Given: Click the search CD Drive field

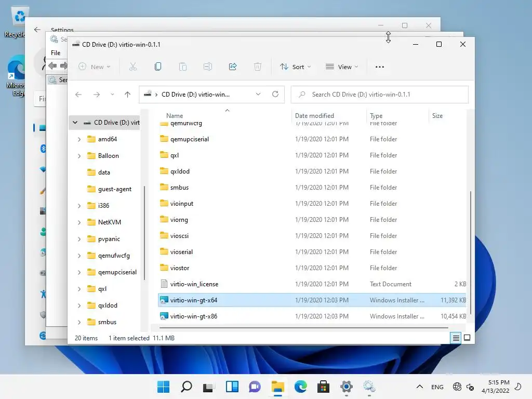Looking at the screenshot, I should click(x=380, y=95).
